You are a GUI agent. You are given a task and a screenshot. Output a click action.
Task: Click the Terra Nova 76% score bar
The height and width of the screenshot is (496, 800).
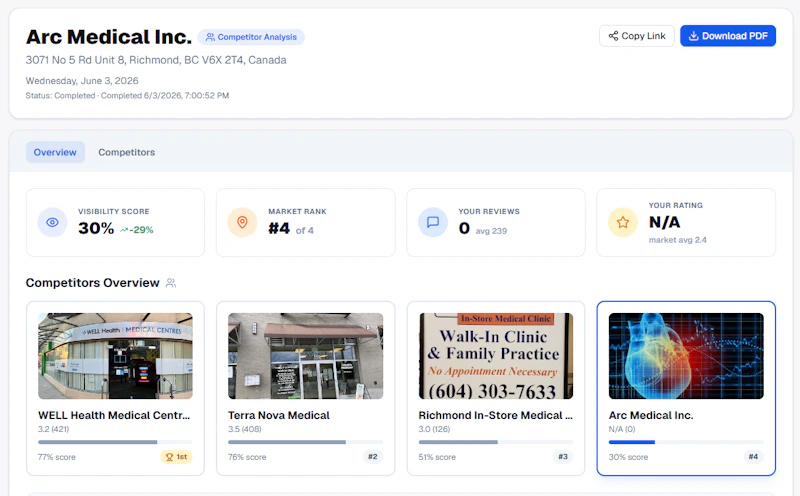[305, 442]
